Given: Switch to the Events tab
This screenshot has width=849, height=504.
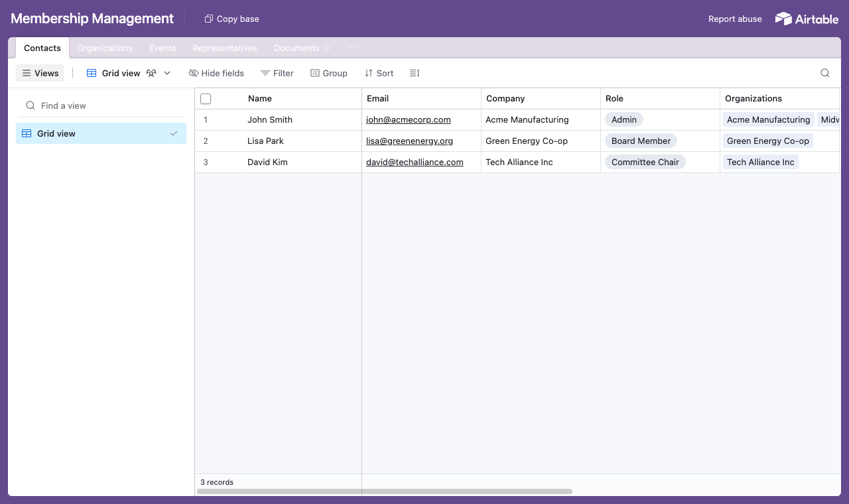Looking at the screenshot, I should (163, 48).
